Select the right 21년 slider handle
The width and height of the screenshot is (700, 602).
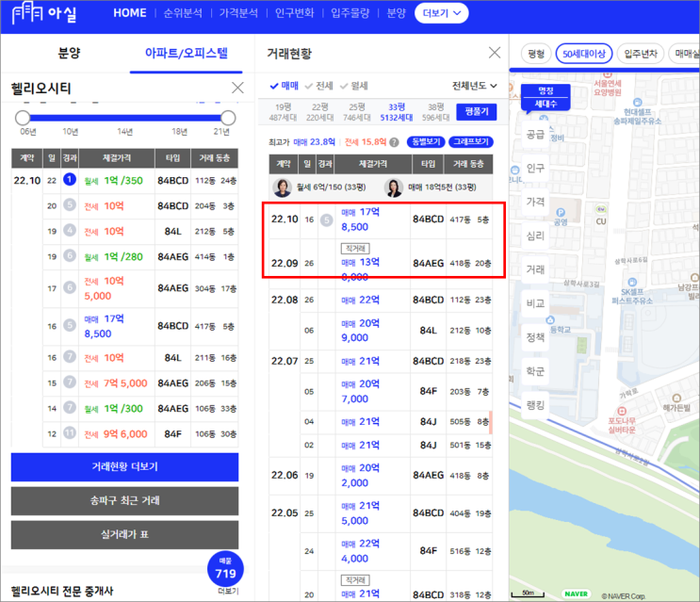pos(228,118)
